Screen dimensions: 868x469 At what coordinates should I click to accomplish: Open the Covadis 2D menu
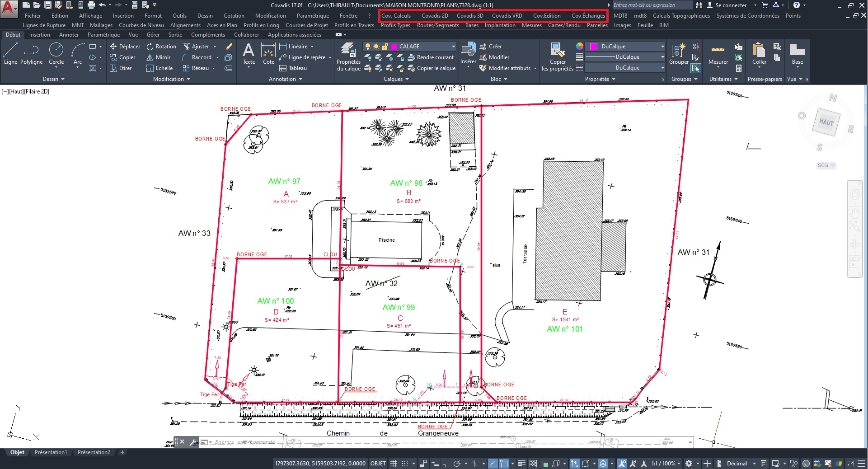pos(435,16)
